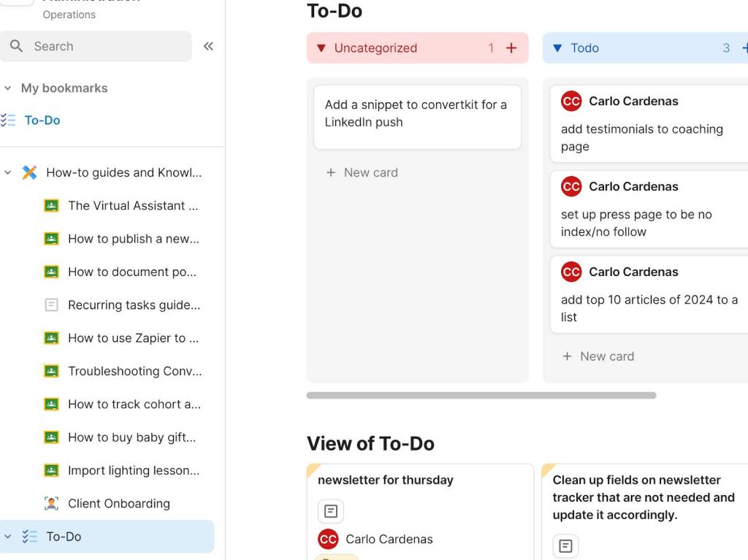
Task: Click the plus icon in Uncategorized header
Action: [511, 47]
